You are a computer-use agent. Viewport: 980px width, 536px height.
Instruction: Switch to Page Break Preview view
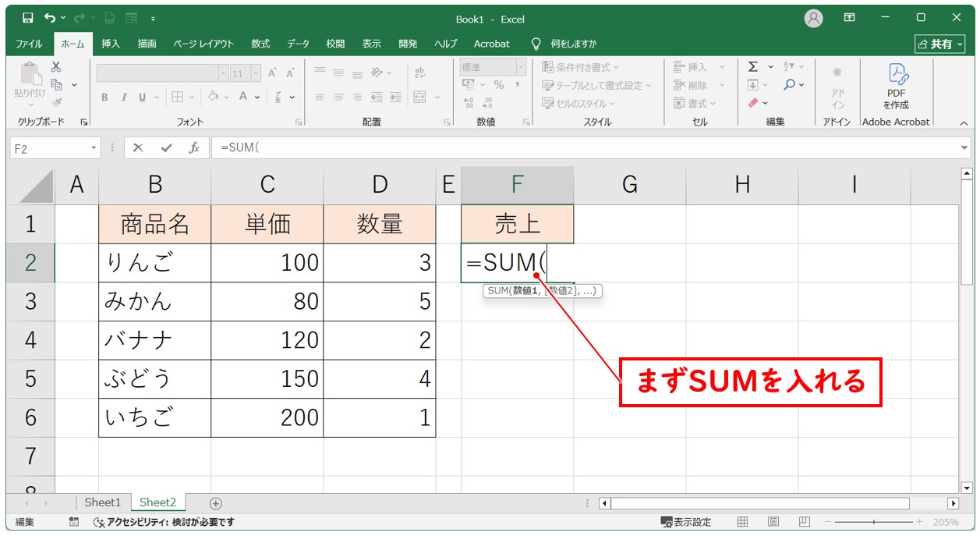804,522
